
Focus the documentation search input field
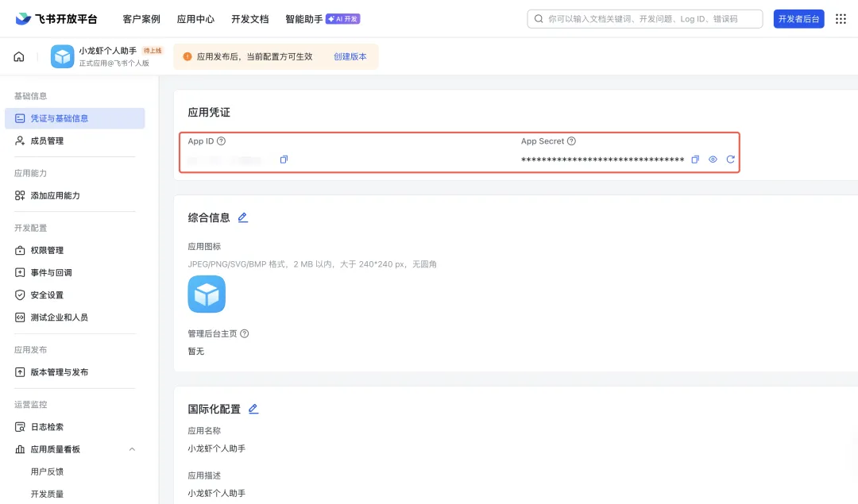click(644, 18)
